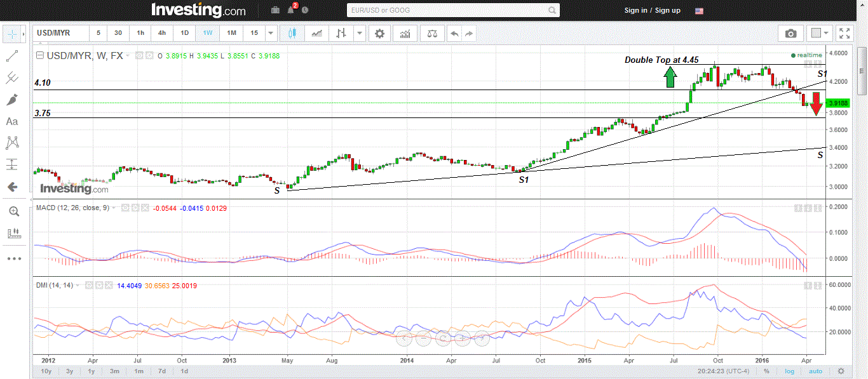The image size is (868, 379).
Task: Switch to candlestick chart type
Action: tap(292, 33)
